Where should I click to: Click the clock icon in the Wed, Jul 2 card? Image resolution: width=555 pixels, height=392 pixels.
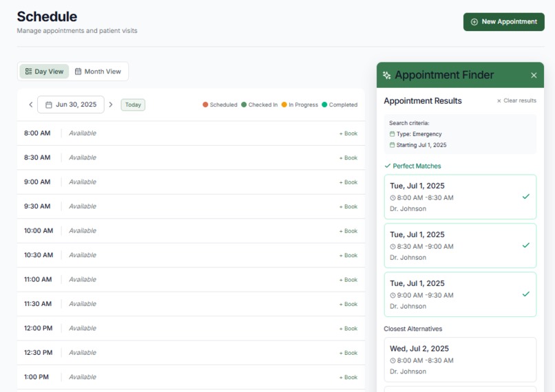pyautogui.click(x=392, y=360)
